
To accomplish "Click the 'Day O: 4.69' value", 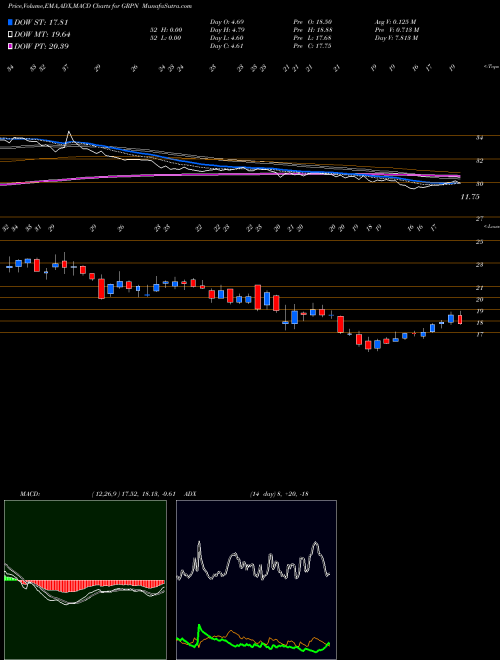I will 227,22.
